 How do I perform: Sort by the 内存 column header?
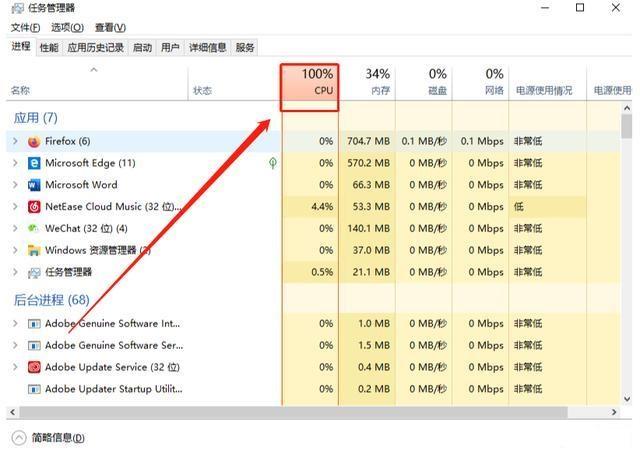tap(367, 82)
